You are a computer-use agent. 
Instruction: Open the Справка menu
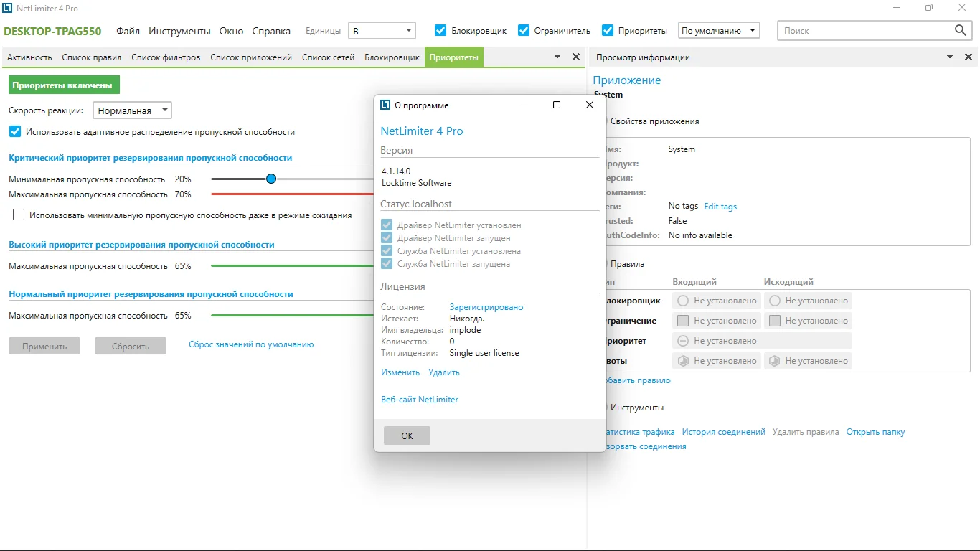pyautogui.click(x=271, y=31)
